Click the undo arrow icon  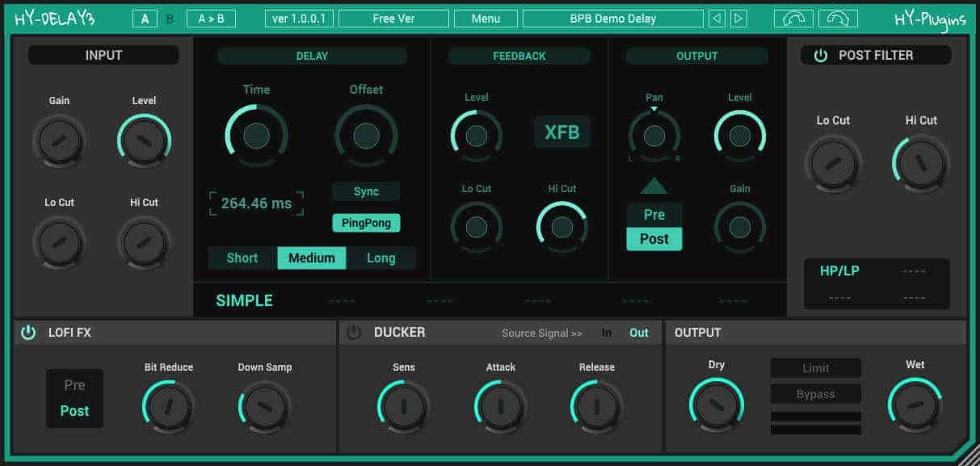793,19
